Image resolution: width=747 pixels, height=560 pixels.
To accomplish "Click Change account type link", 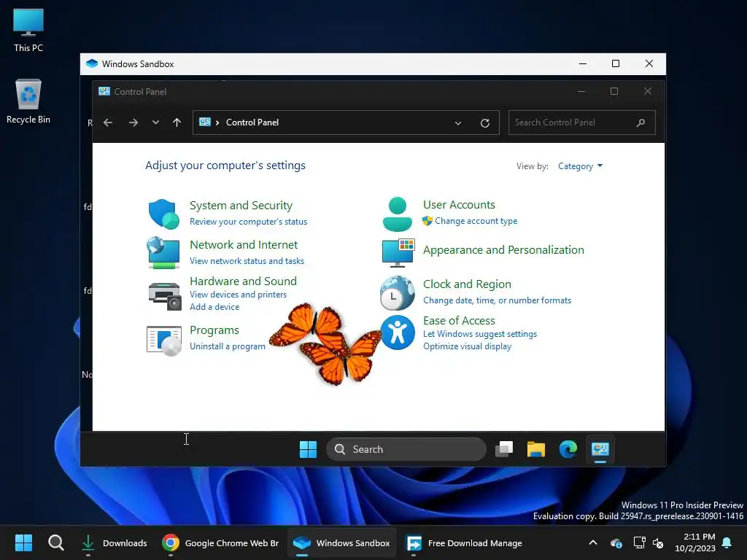I will (476, 221).
